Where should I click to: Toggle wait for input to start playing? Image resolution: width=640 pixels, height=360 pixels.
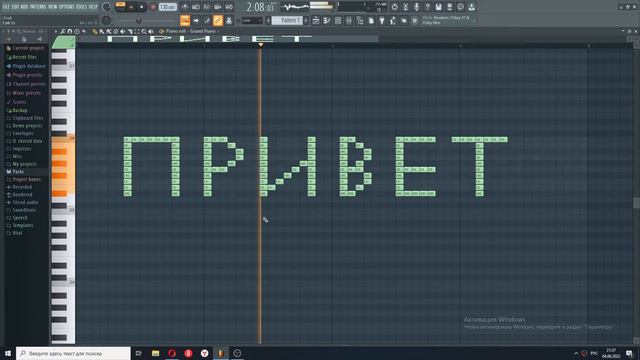click(196, 7)
